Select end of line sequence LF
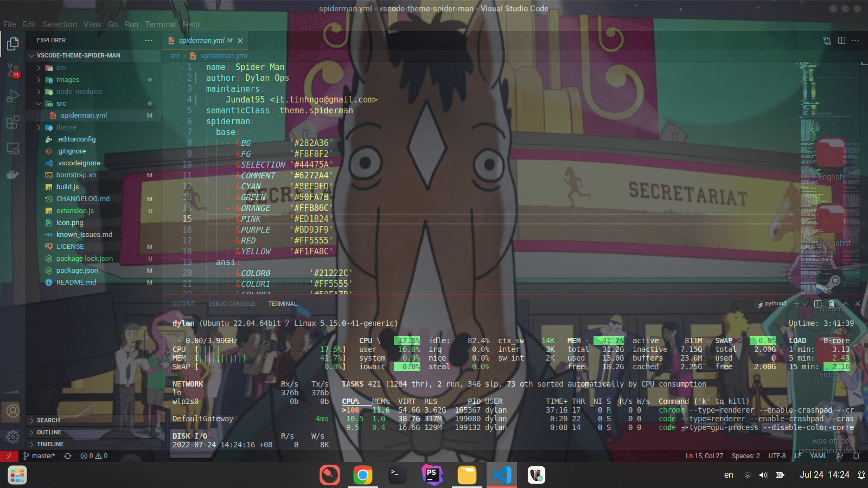 click(x=798, y=456)
